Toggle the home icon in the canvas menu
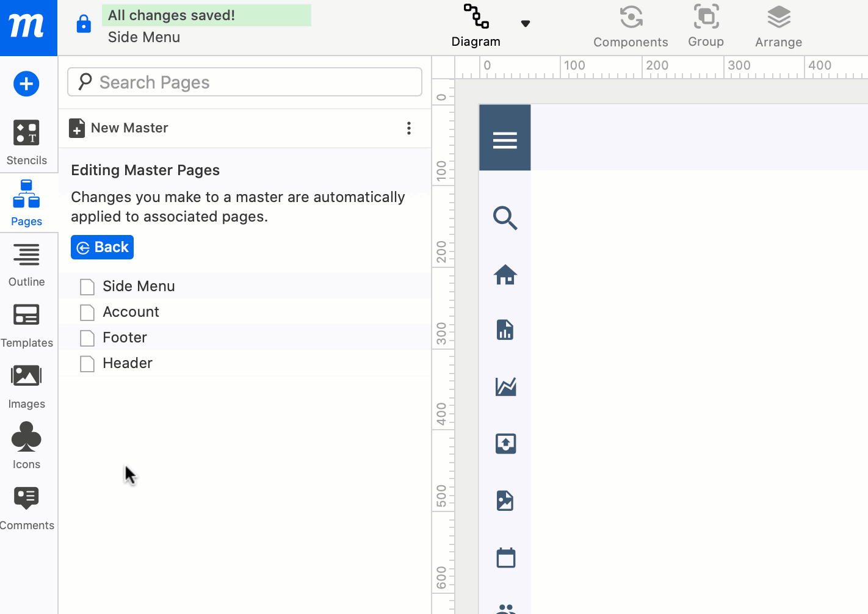Viewport: 868px width, 614px height. tap(505, 275)
